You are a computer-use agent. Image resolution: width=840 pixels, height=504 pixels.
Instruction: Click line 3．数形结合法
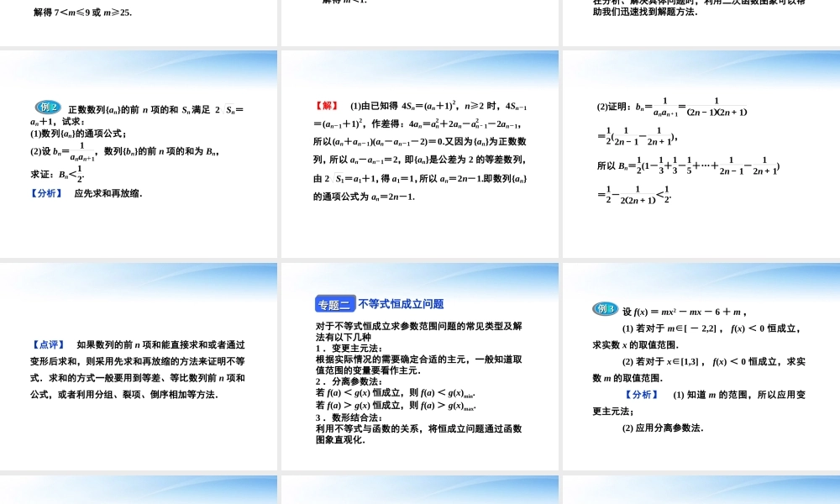tap(349, 417)
